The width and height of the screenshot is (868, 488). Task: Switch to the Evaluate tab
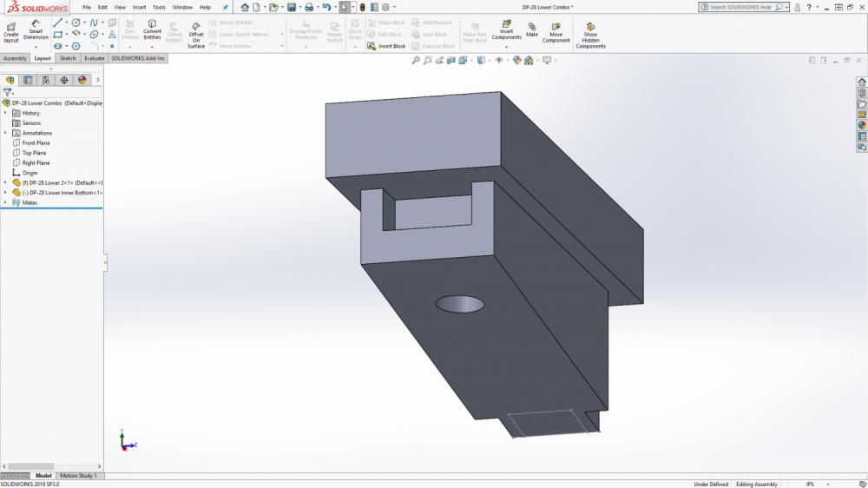pyautogui.click(x=94, y=58)
